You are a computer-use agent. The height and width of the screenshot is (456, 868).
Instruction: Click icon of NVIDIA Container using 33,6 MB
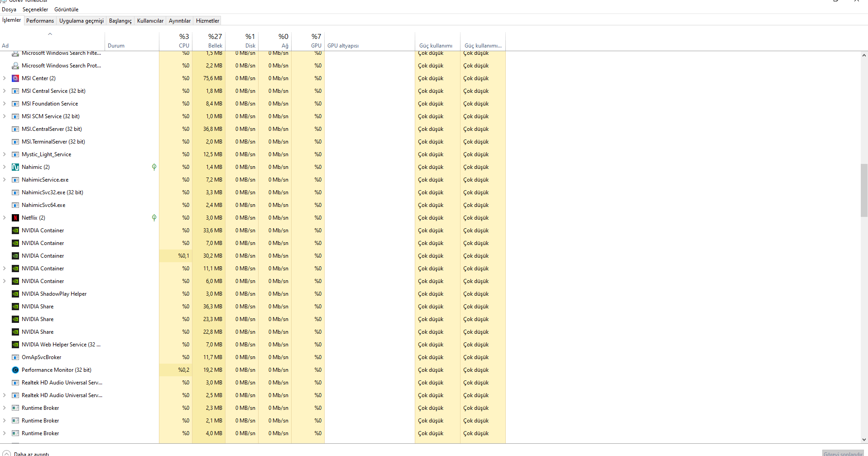[15, 230]
